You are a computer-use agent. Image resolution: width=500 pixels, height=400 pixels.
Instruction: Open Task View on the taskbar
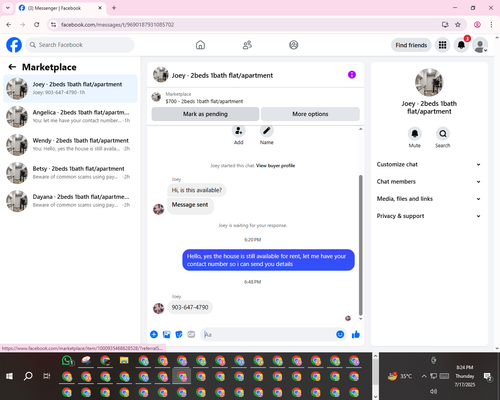tap(47, 376)
